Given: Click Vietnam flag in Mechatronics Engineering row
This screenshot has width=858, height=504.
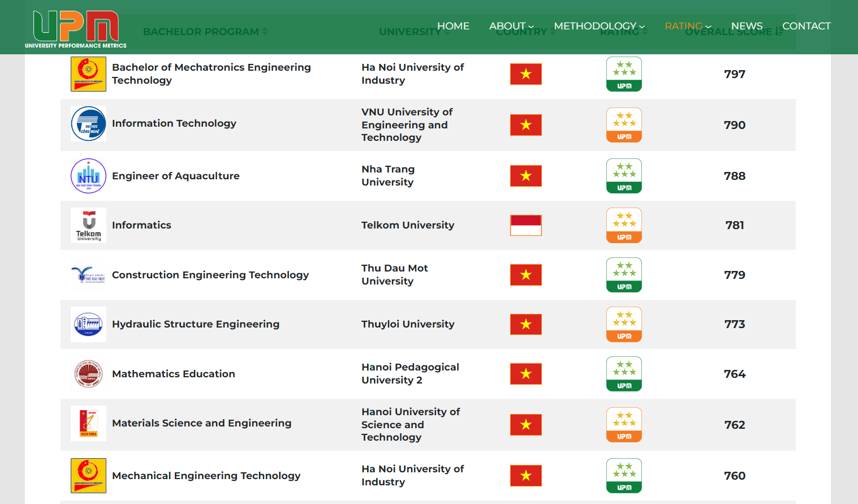Looking at the screenshot, I should (526, 74).
